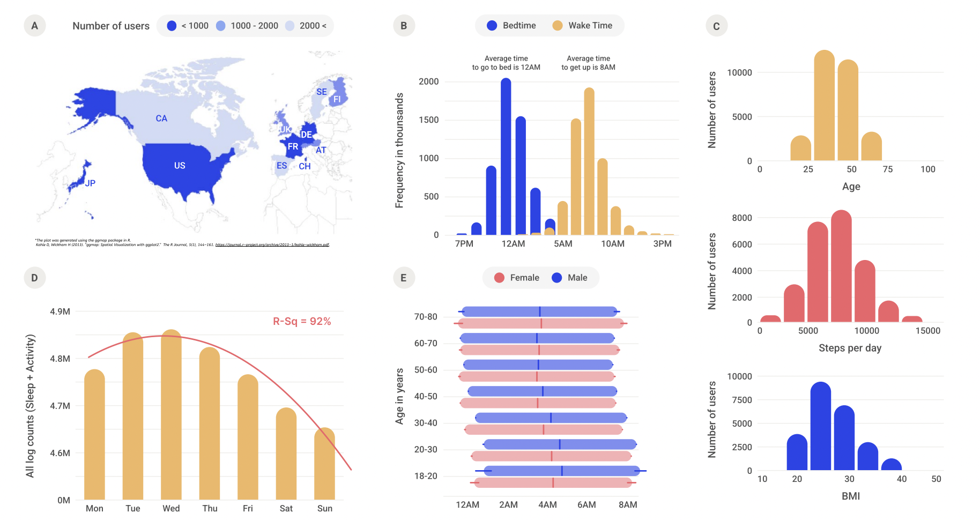This screenshot has width=980, height=520.
Task: Open the journal.r-project.org citation link under the map
Action: 272,245
